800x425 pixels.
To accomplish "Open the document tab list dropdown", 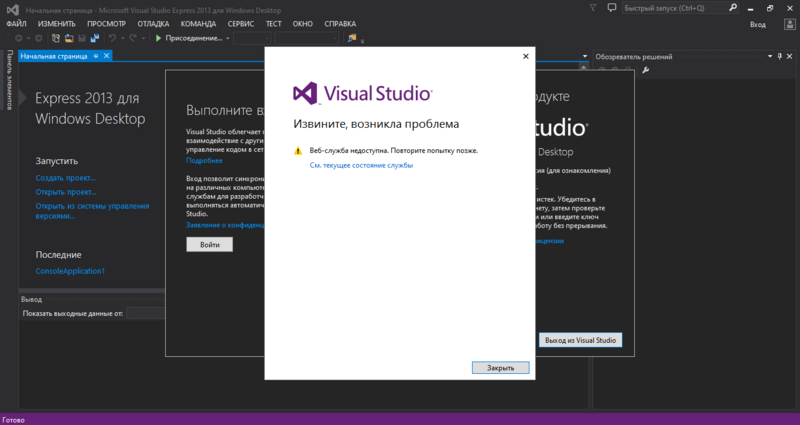I will point(585,56).
